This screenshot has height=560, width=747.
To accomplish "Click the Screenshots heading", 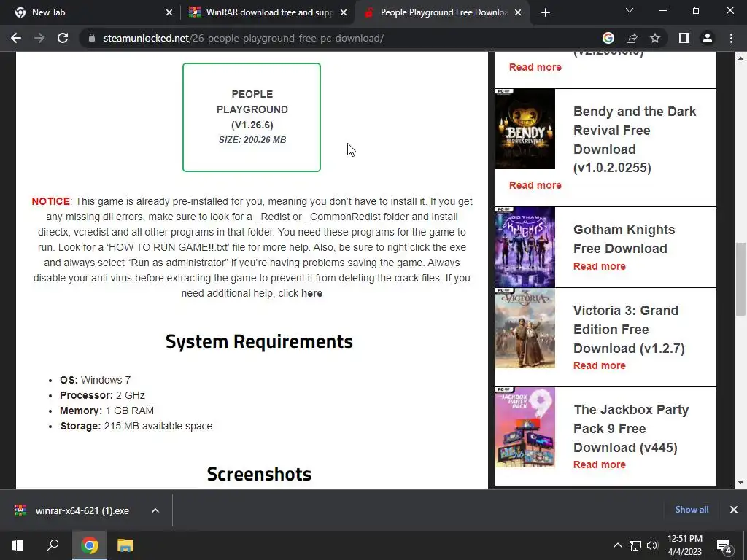I will [x=259, y=474].
